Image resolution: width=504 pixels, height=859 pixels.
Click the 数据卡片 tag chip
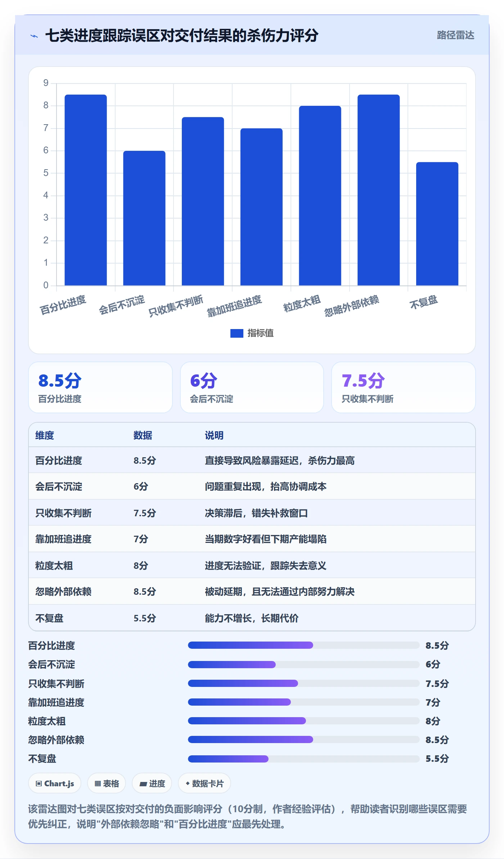point(204,783)
